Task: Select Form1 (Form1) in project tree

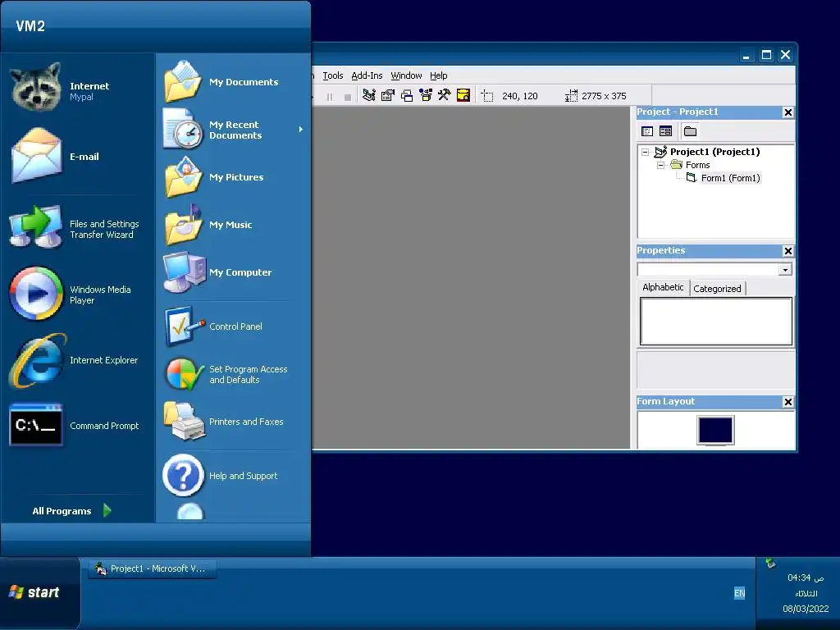Action: click(730, 178)
